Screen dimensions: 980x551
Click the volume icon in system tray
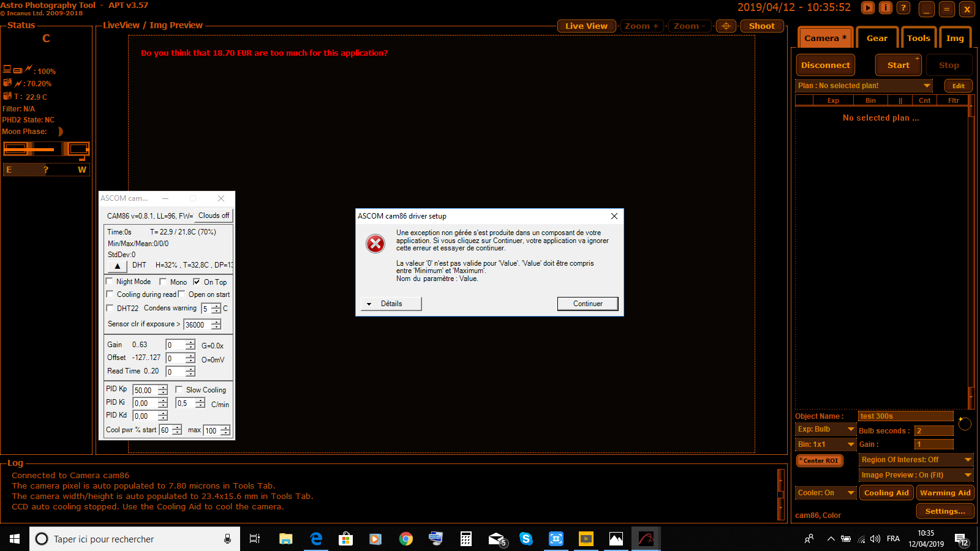[x=875, y=539]
